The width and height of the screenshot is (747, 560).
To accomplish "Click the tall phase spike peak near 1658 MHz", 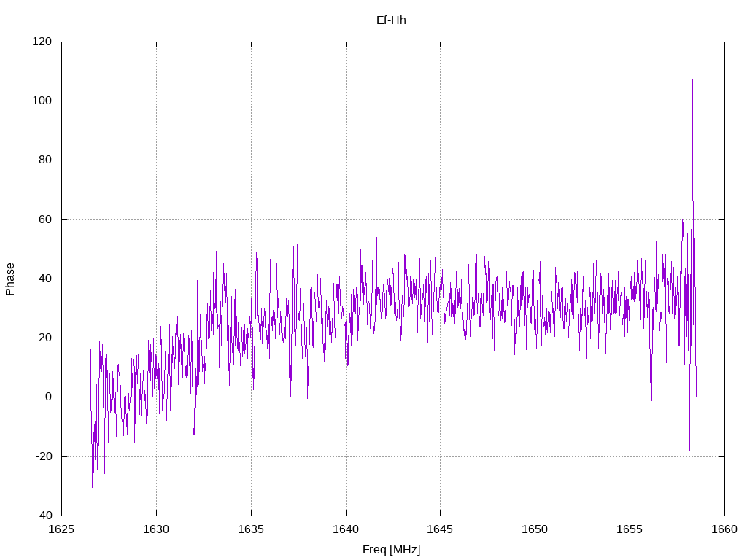I will pyautogui.click(x=692, y=81).
